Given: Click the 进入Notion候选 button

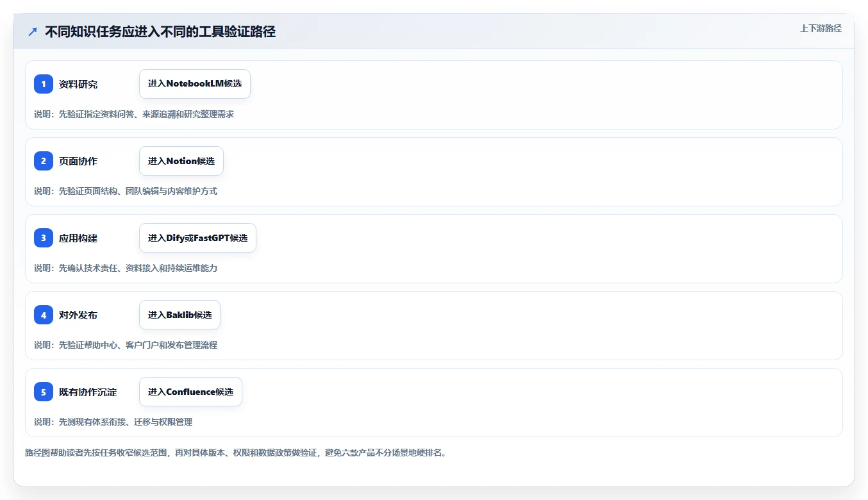Looking at the screenshot, I should pyautogui.click(x=181, y=161).
